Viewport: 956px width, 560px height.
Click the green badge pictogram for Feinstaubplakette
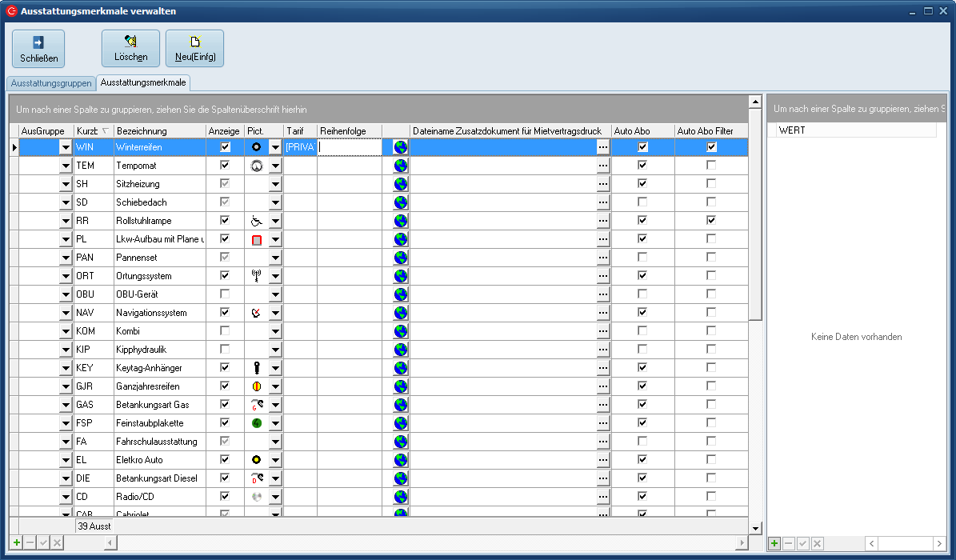(x=256, y=423)
